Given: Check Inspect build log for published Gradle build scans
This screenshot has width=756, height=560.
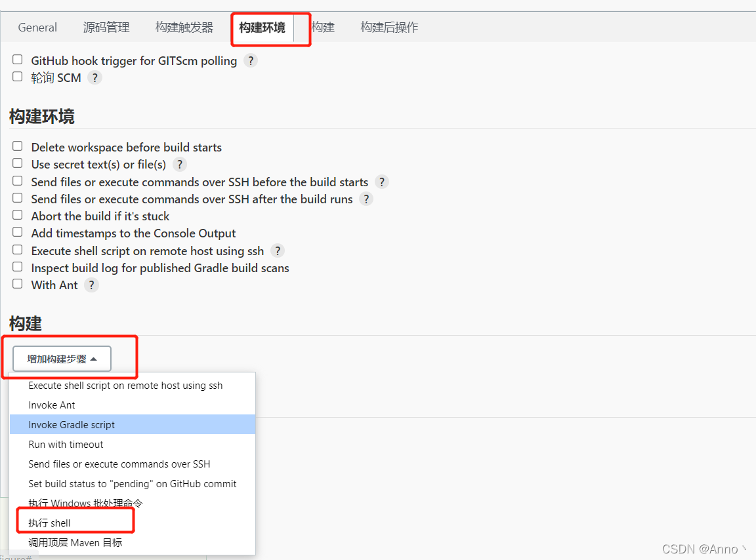Looking at the screenshot, I should 17,267.
